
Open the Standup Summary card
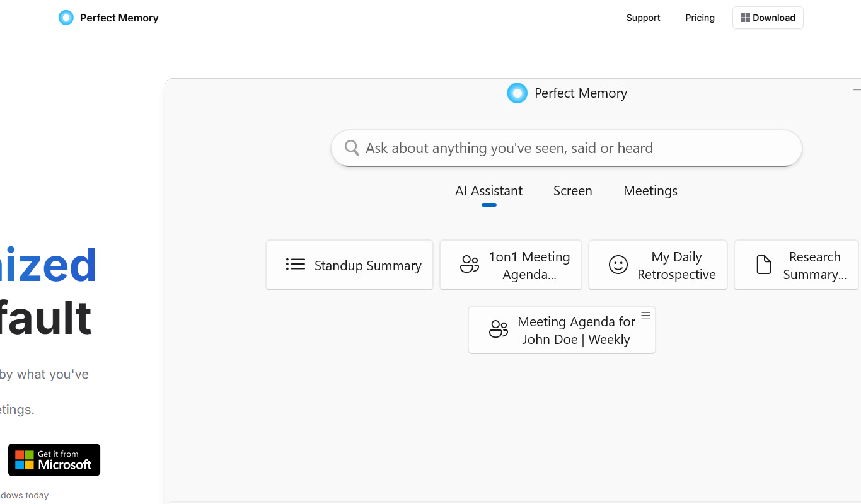[x=349, y=265]
